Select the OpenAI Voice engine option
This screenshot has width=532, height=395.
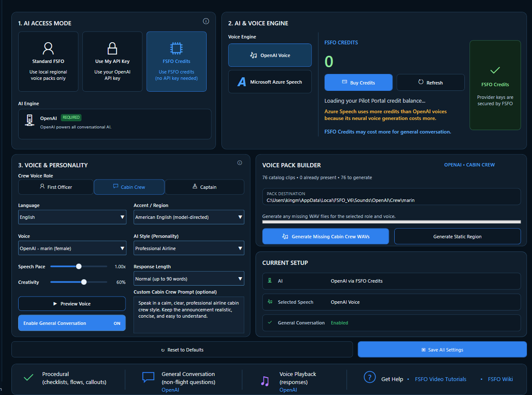point(270,55)
